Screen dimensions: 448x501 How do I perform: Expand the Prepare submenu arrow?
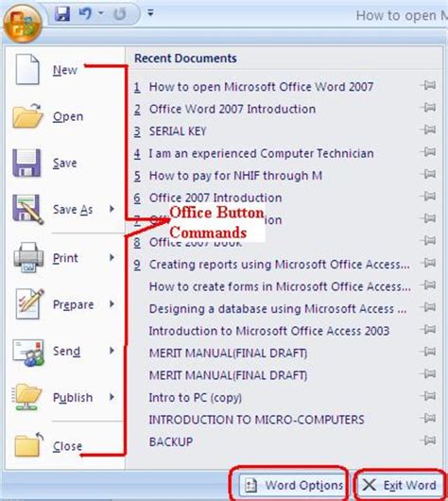(x=112, y=303)
